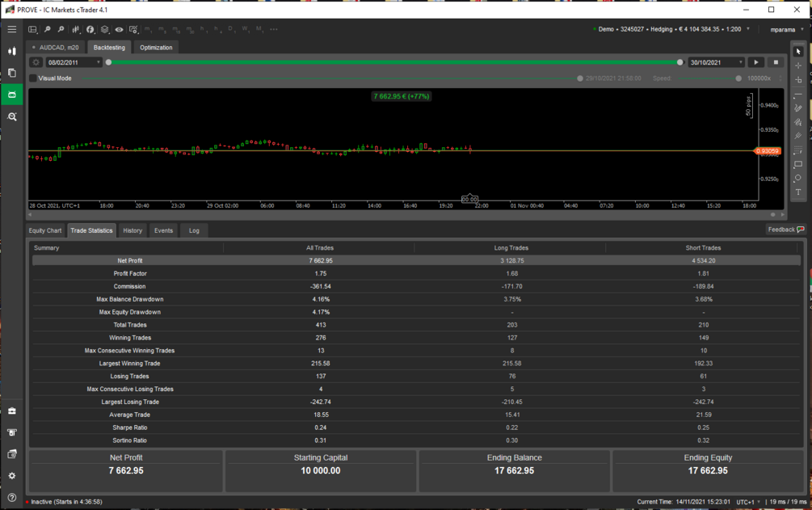This screenshot has width=812, height=510.
Task: Expand the Demo account selector dropdown
Action: [x=748, y=29]
